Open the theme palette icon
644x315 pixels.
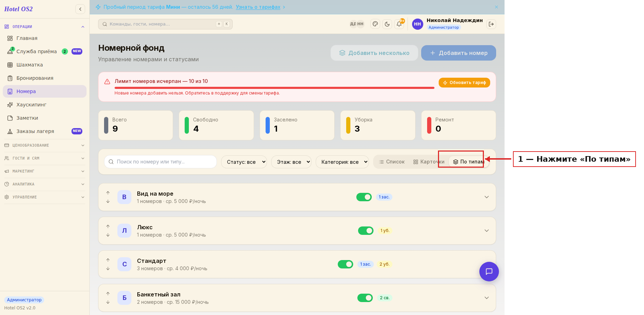point(375,24)
